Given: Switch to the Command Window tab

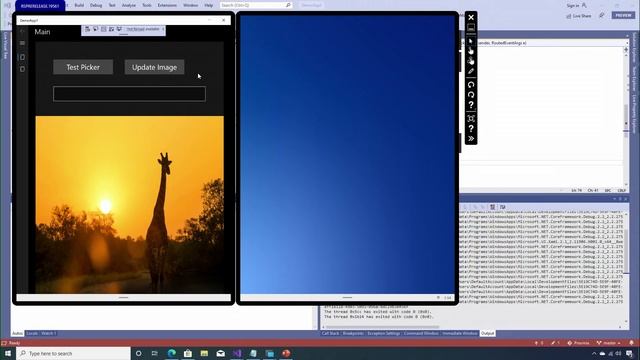Looking at the screenshot, I should coord(421,333).
